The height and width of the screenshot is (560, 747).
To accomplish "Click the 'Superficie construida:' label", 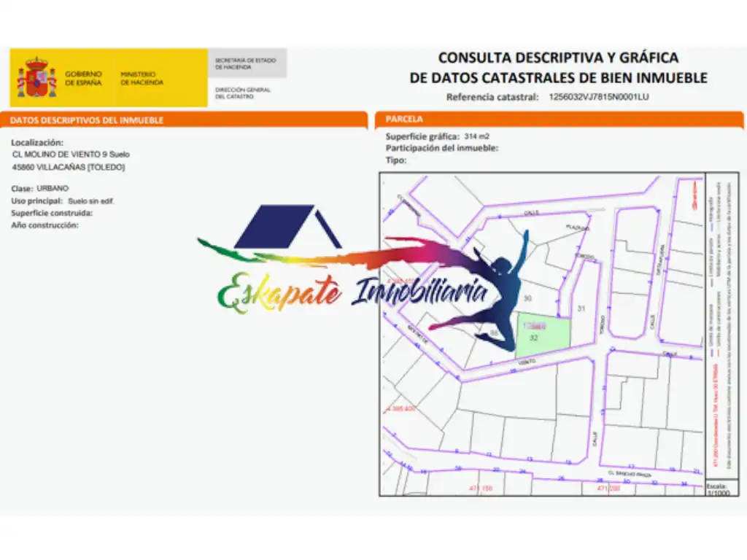I will pyautogui.click(x=52, y=213).
